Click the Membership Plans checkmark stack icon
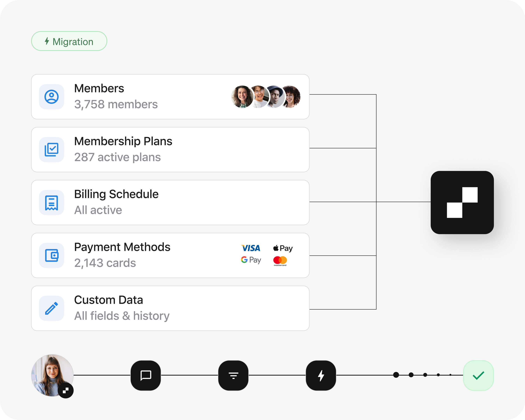525x420 pixels. (x=51, y=150)
